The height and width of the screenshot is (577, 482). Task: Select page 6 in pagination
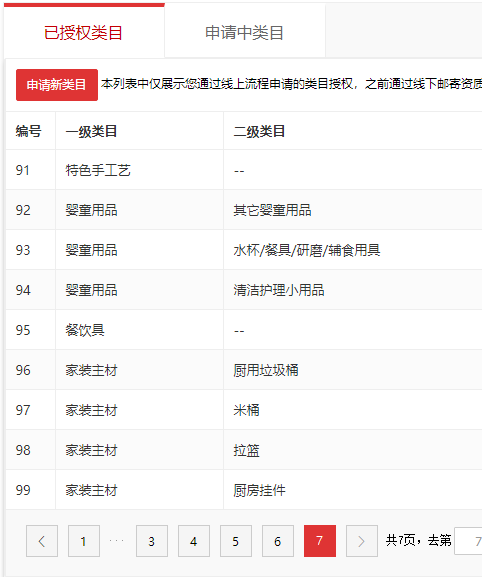pos(278,541)
